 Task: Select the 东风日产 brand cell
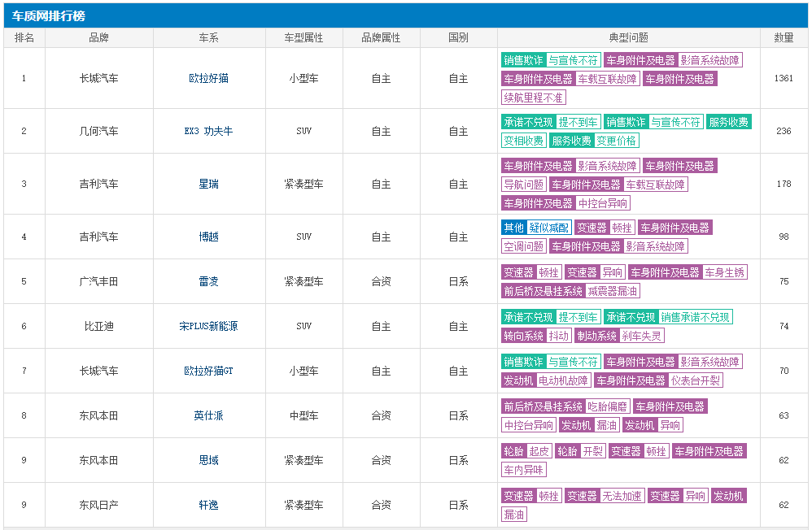click(x=99, y=505)
